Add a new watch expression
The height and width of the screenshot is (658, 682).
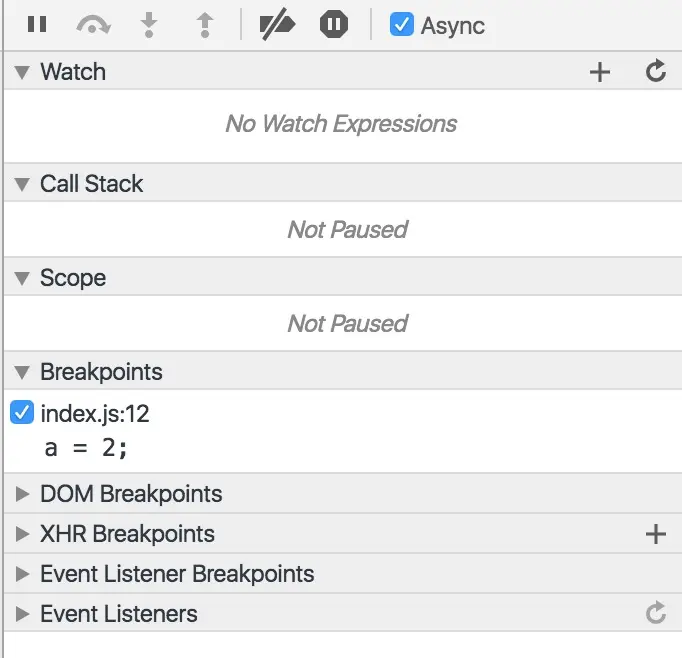click(599, 72)
